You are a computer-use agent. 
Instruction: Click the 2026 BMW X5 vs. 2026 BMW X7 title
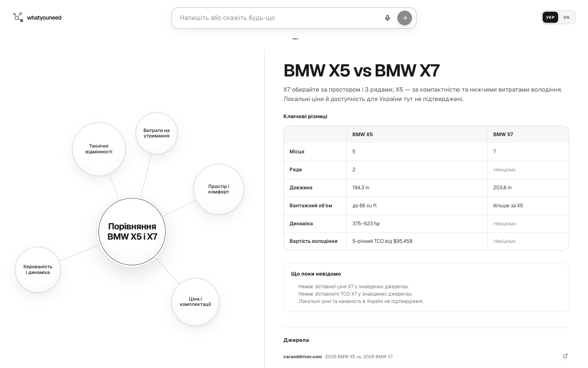tap(359, 357)
